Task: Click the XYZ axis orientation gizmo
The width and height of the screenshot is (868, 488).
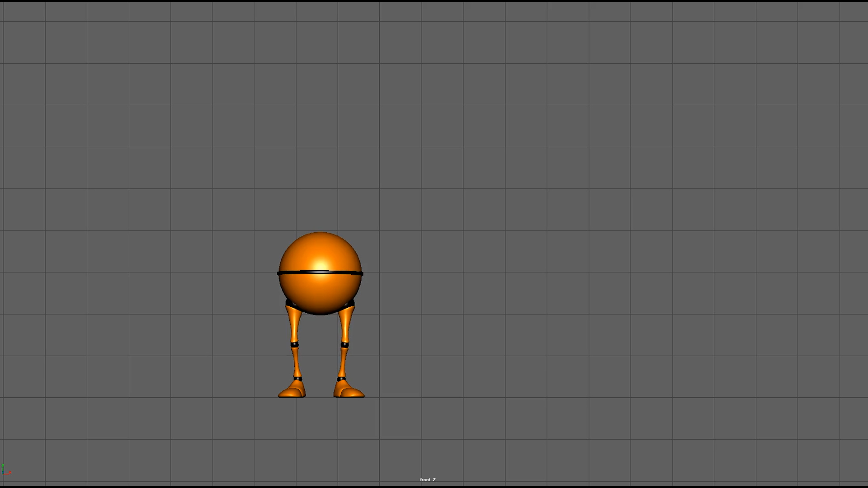Action: [x=5, y=470]
